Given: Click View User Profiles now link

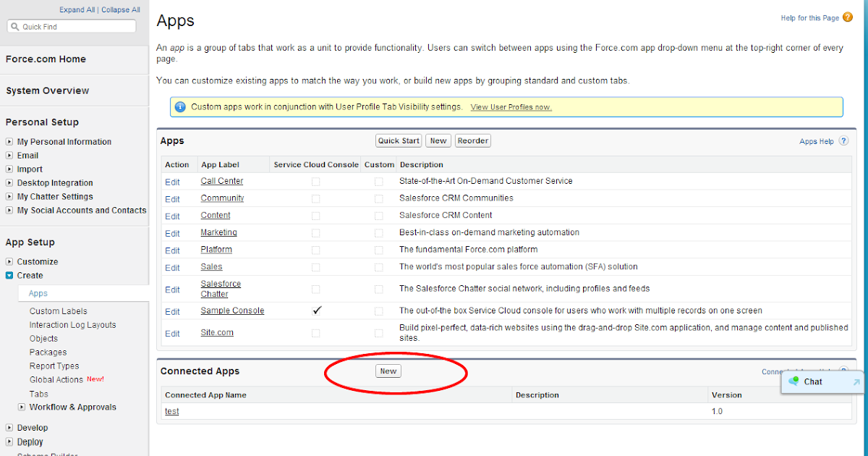Looking at the screenshot, I should pyautogui.click(x=511, y=107).
